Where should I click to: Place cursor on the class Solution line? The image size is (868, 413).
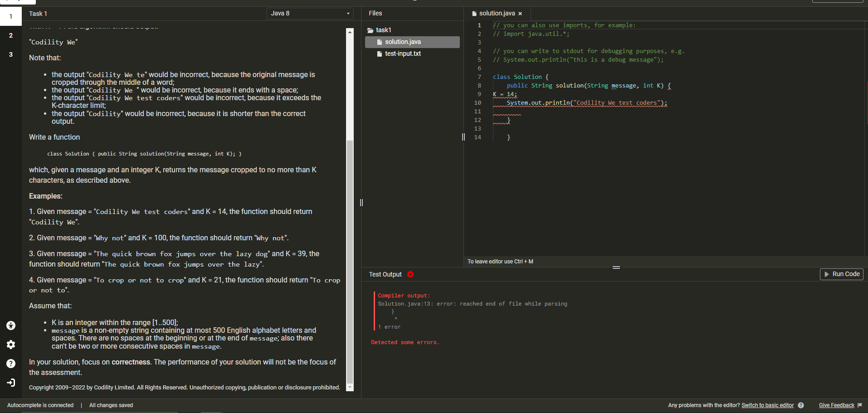coord(521,77)
